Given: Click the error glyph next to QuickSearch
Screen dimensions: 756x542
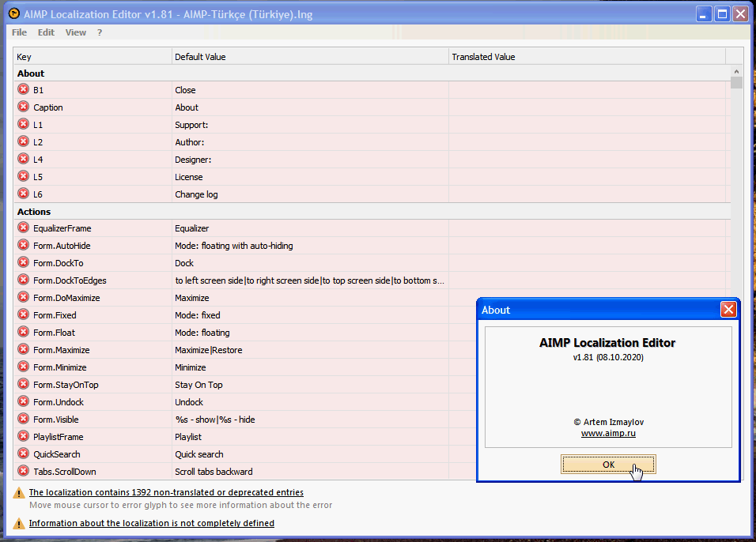Looking at the screenshot, I should click(23, 453).
